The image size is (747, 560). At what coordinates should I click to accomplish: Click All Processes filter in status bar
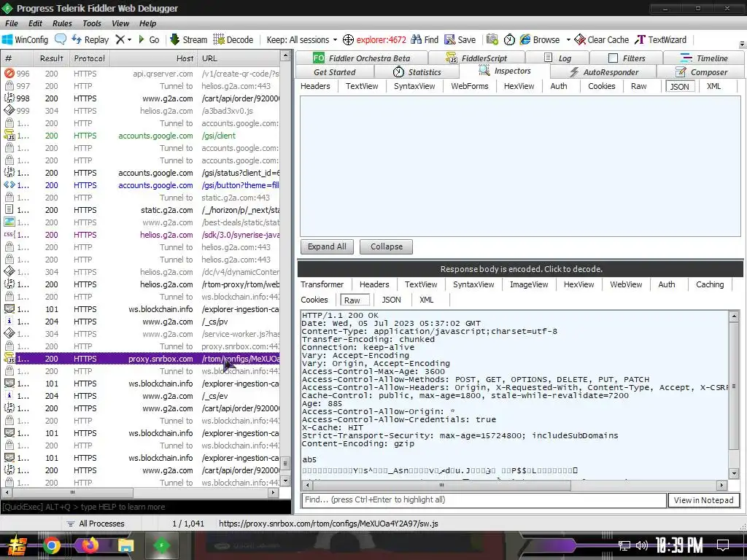(96, 524)
